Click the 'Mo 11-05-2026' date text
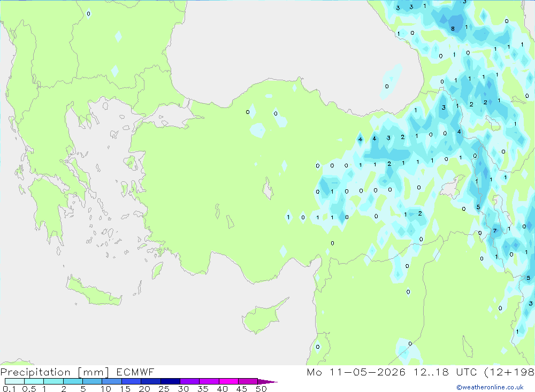535x392 pixels. tap(356, 372)
